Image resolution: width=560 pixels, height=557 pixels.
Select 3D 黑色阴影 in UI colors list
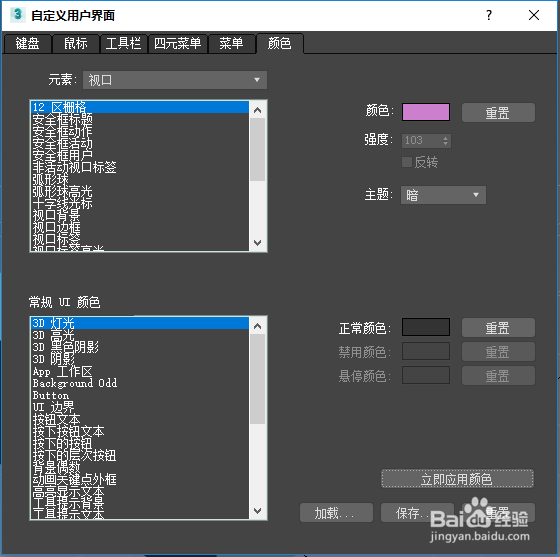140,347
